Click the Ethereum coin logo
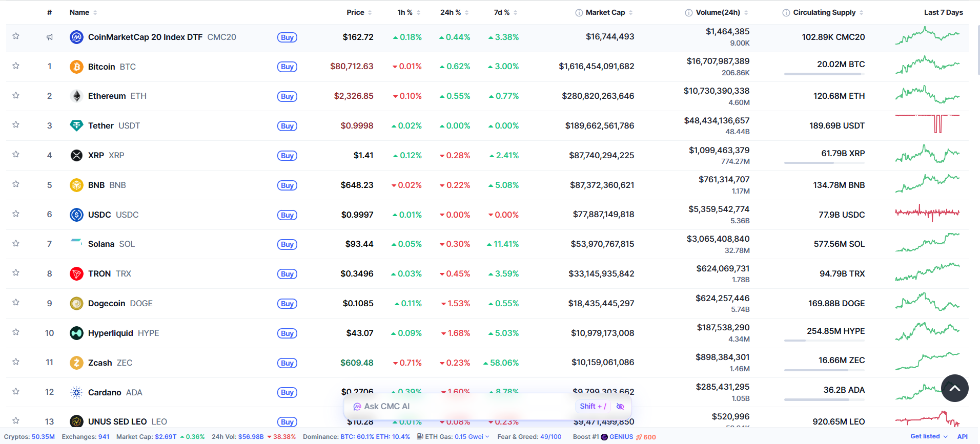980x444 pixels. [x=76, y=96]
